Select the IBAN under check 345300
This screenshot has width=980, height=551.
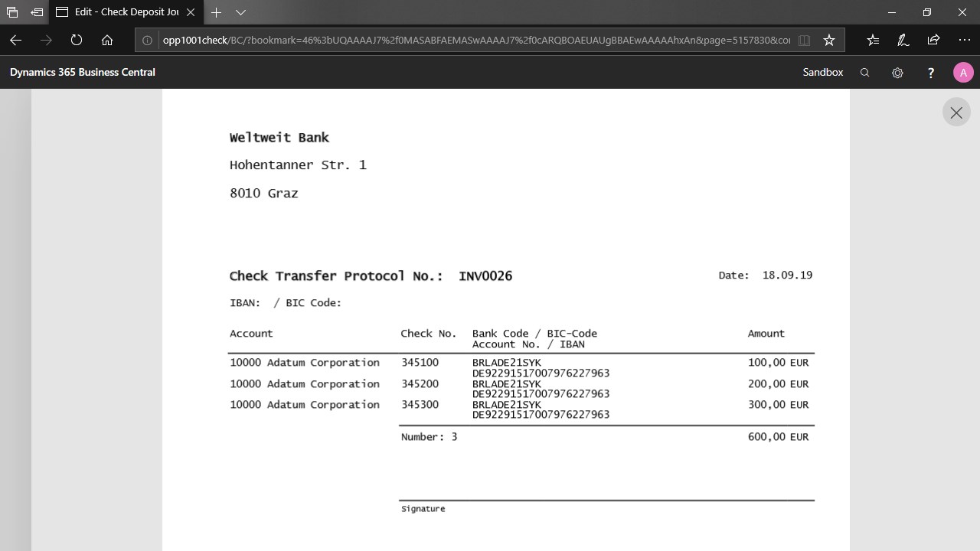[x=541, y=415]
